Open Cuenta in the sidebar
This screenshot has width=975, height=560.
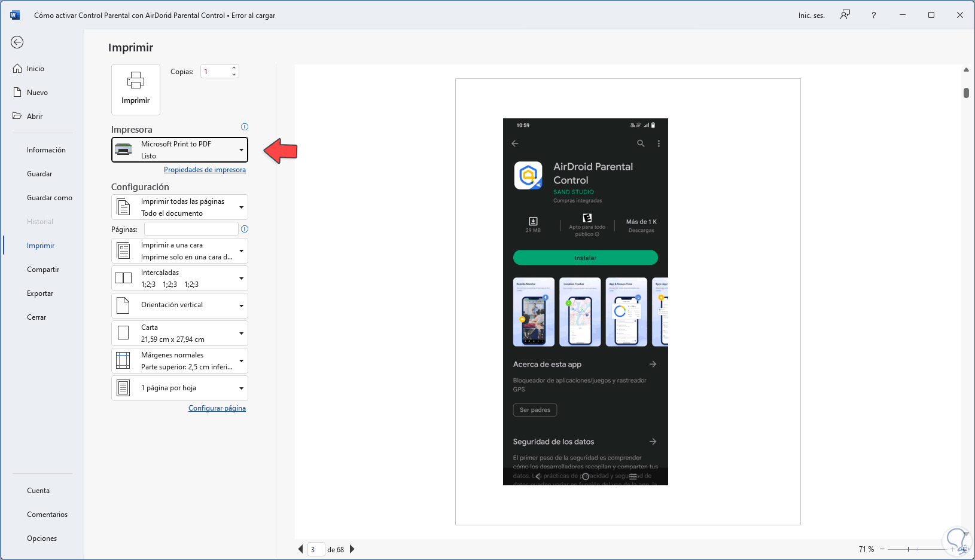pos(38,491)
